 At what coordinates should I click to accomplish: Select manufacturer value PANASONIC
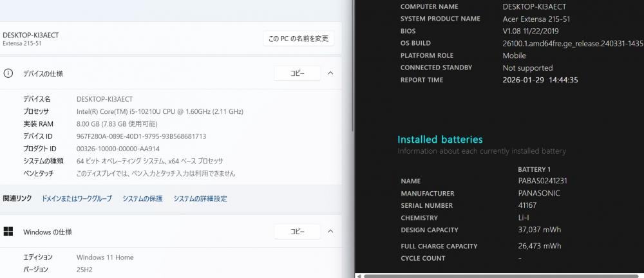(x=539, y=193)
